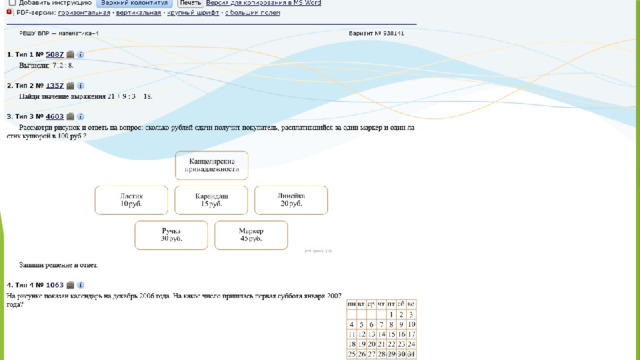Viewport: 640px width, 360px height.
Task: Click the info icon next to task 1063
Action: pyautogui.click(x=80, y=285)
